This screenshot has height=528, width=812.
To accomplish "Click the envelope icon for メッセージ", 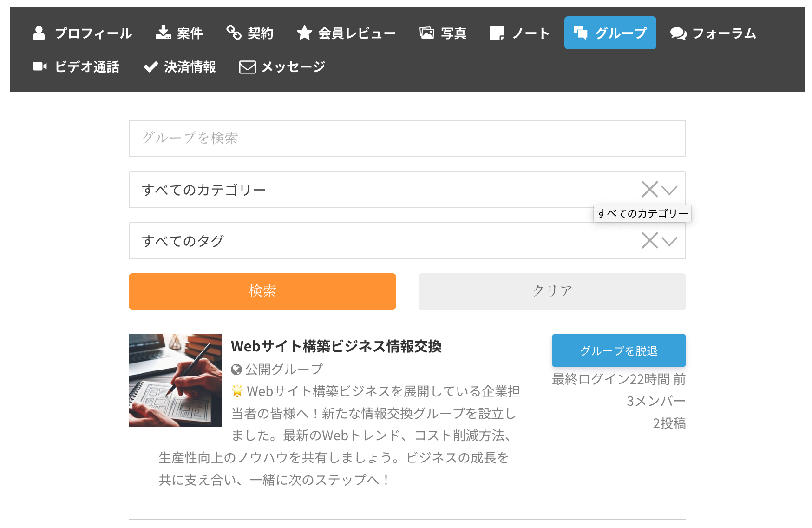I will point(247,67).
